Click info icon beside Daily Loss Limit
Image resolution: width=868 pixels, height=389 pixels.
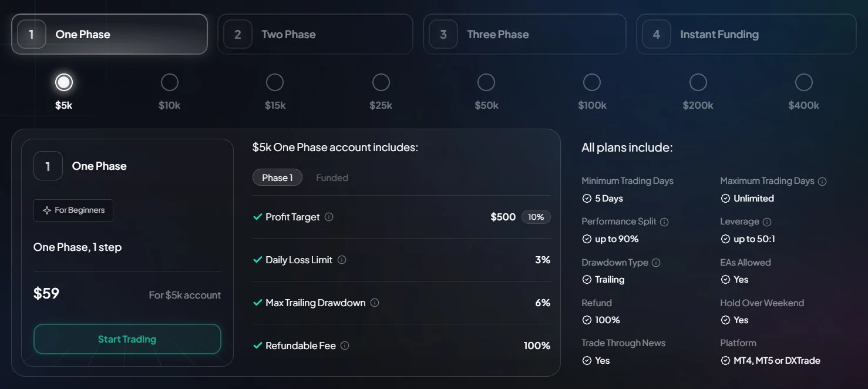tap(342, 260)
